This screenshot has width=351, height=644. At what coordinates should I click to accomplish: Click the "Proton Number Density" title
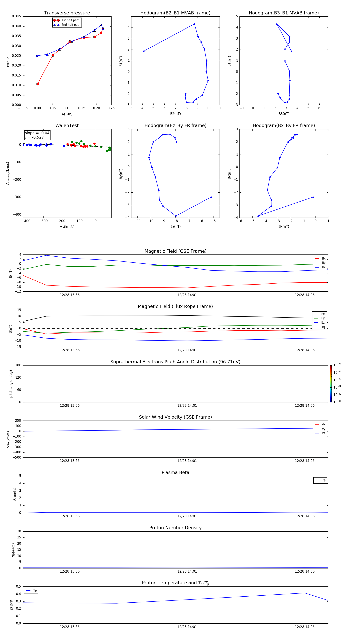pyautogui.click(x=175, y=528)
